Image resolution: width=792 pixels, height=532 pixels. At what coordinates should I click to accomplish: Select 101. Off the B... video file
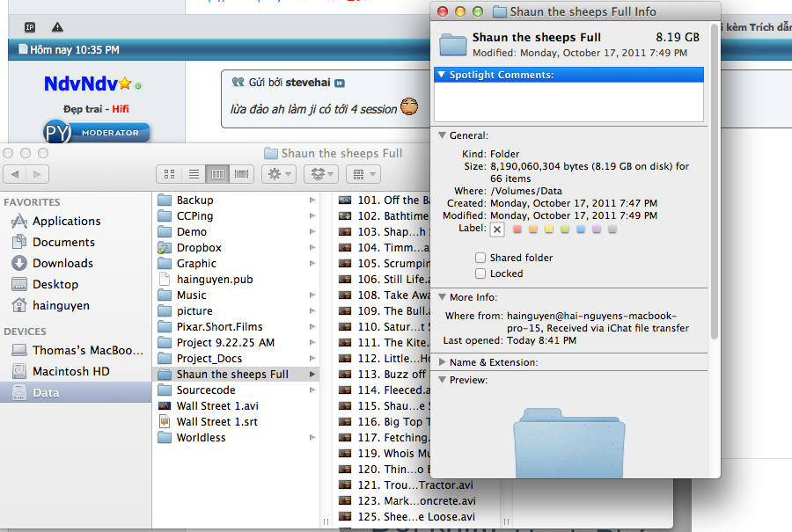pyautogui.click(x=383, y=200)
